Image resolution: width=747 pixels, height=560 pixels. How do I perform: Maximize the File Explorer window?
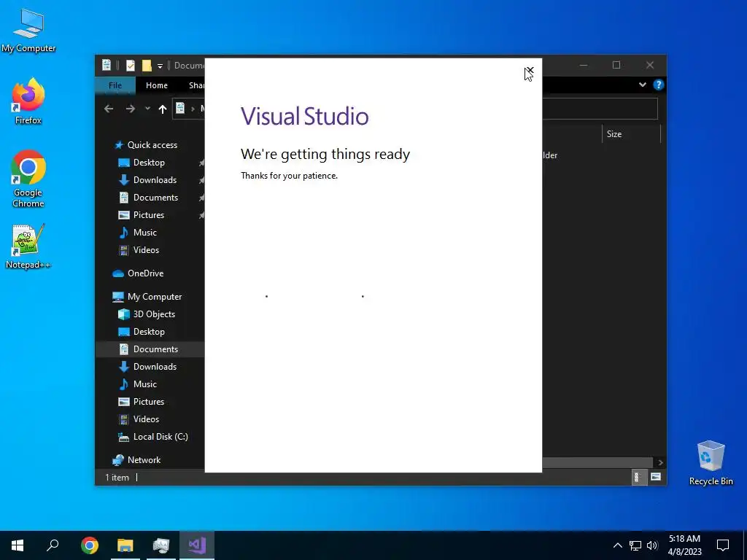coord(616,65)
